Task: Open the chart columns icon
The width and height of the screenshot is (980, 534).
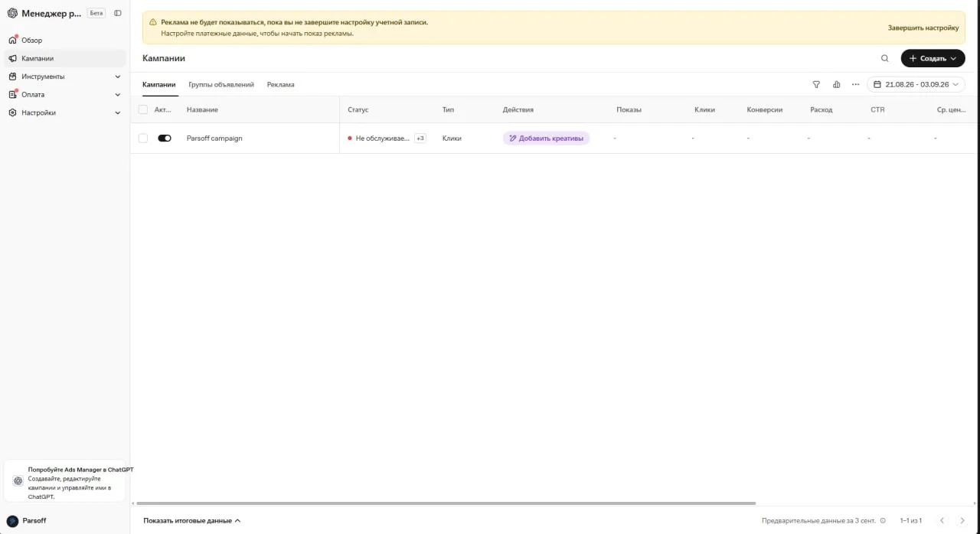Action: click(x=836, y=84)
